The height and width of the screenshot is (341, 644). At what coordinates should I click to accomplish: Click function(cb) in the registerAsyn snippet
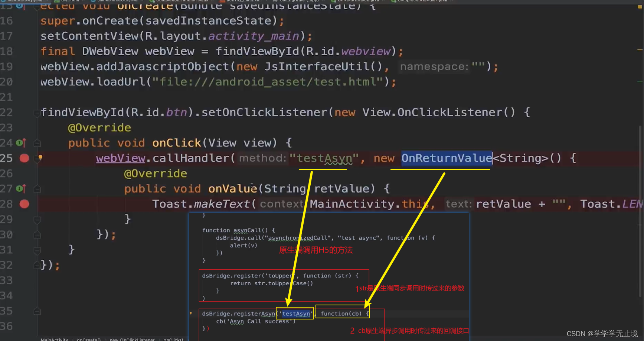point(341,314)
